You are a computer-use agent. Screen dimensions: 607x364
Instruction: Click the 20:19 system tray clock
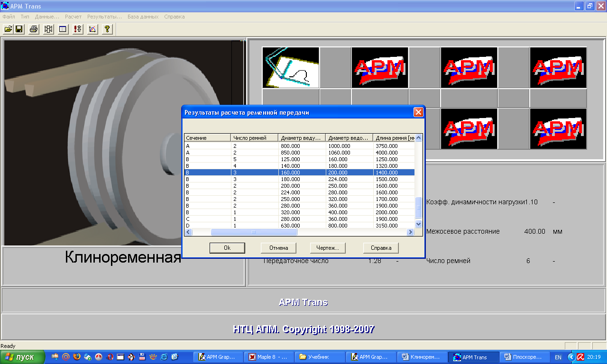[x=594, y=357]
